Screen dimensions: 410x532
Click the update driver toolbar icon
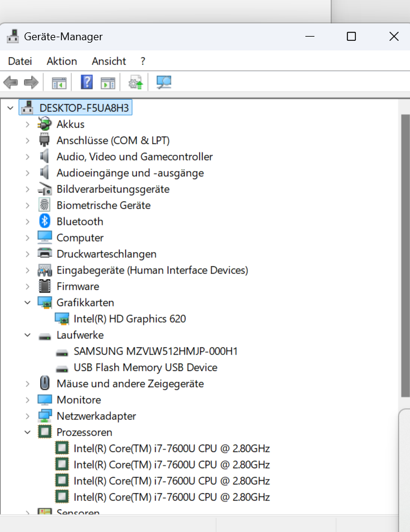tap(135, 82)
